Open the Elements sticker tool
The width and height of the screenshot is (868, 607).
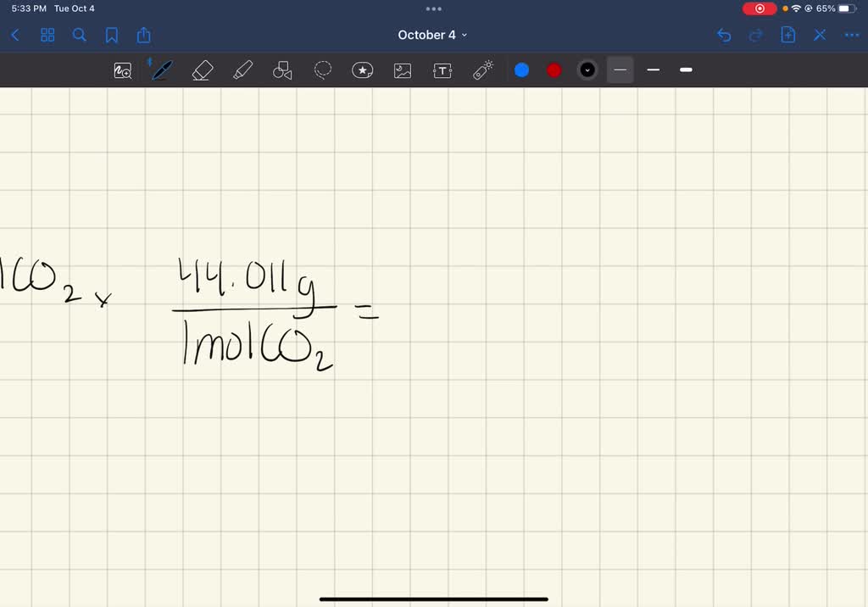(363, 70)
